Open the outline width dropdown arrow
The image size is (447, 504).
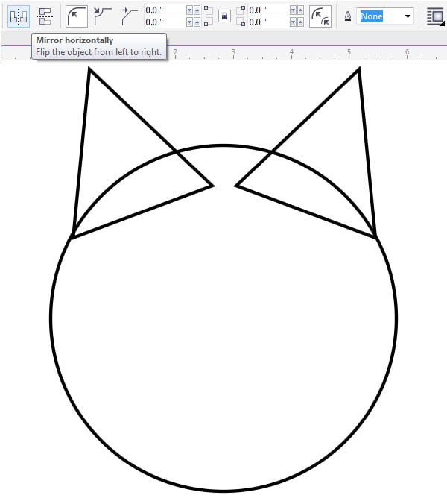(x=408, y=16)
